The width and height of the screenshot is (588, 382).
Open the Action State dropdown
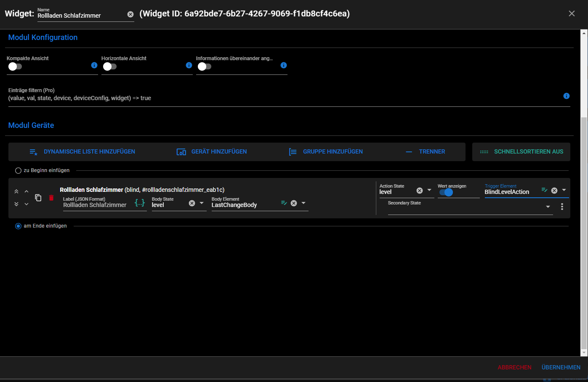(x=429, y=190)
